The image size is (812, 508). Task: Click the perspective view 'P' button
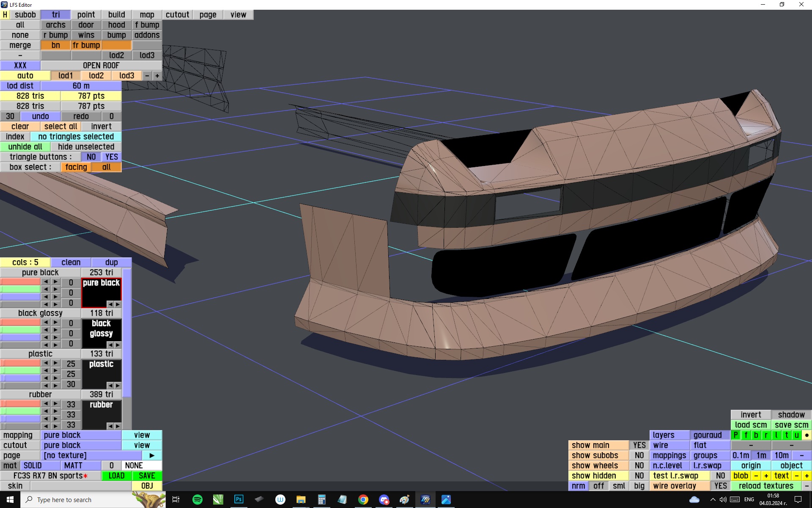click(735, 435)
